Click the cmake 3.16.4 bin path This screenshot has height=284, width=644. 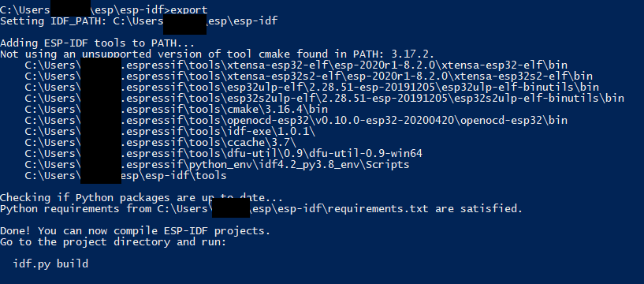(177, 110)
